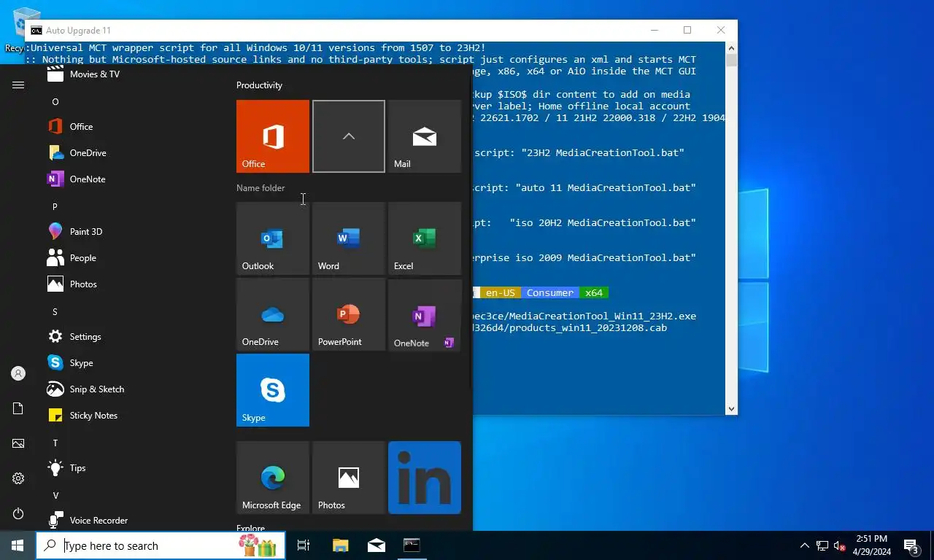Open Pictures from Start sidebar
This screenshot has height=560, width=934.
coord(18,443)
